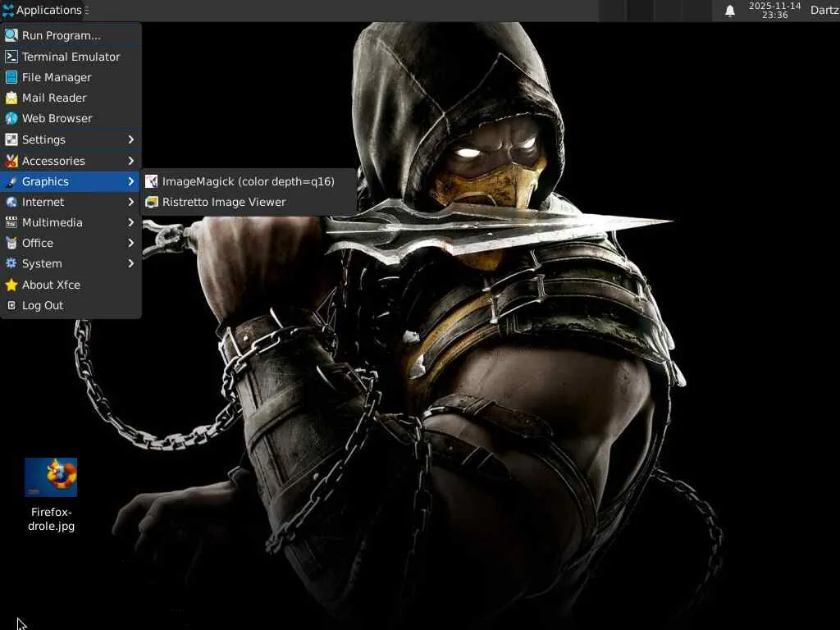The width and height of the screenshot is (840, 630).
Task: Choose Run Program... from the menu
Action: (x=71, y=35)
